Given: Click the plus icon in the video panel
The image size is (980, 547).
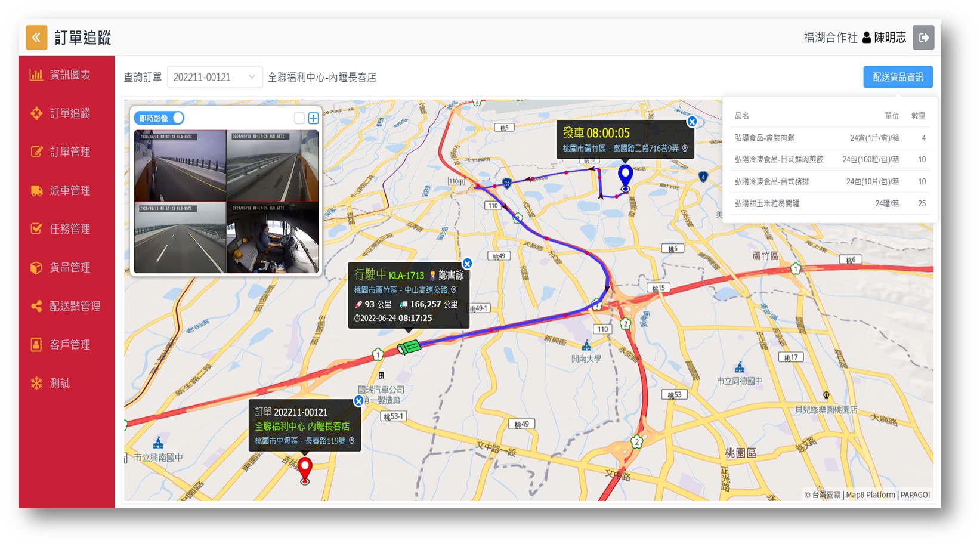Looking at the screenshot, I should pos(313,118).
